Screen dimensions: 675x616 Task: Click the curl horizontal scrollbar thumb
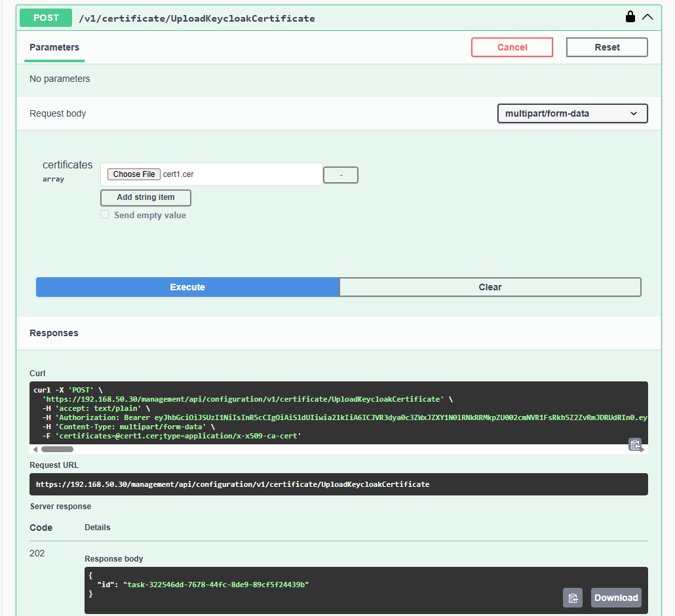click(57, 450)
